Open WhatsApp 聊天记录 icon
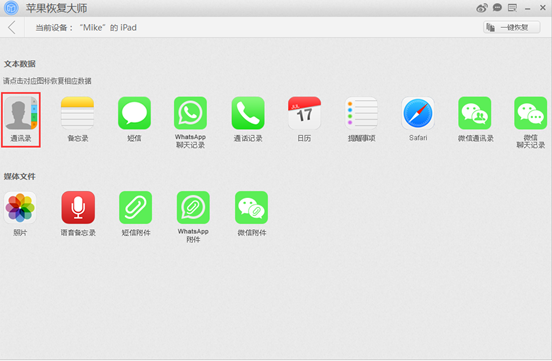This screenshot has height=361, width=552. click(190, 113)
